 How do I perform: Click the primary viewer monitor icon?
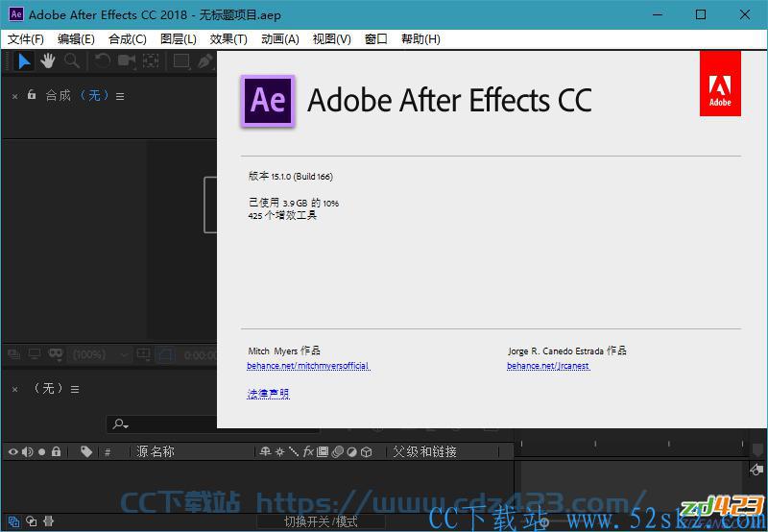click(x=35, y=354)
